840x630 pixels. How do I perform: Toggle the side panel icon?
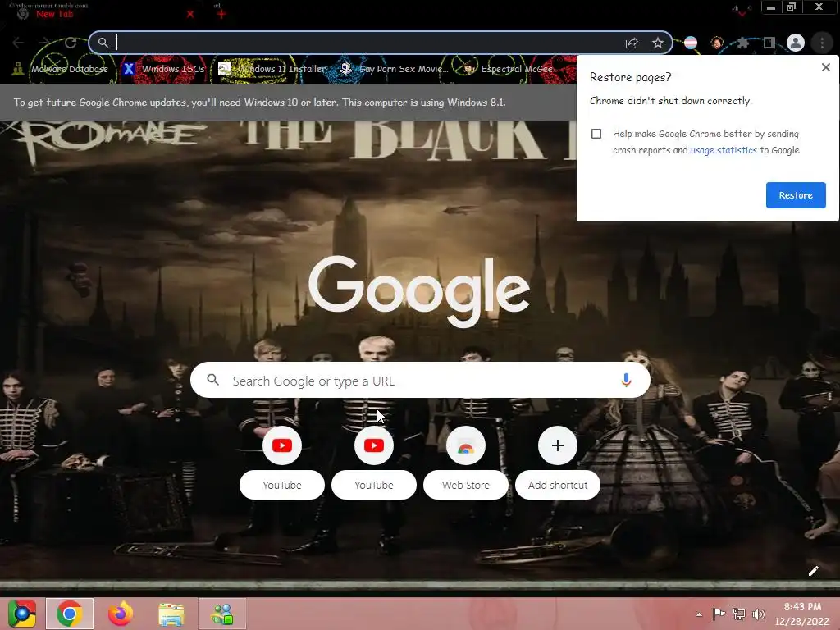tap(769, 43)
